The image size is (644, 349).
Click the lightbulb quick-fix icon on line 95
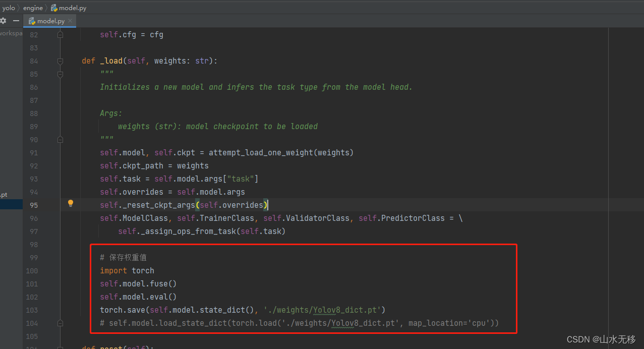pos(71,203)
